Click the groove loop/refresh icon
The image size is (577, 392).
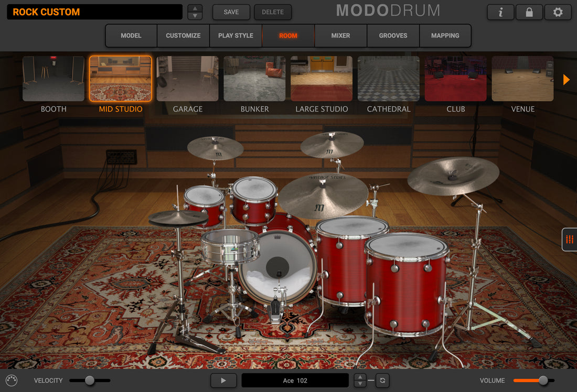[x=382, y=380]
